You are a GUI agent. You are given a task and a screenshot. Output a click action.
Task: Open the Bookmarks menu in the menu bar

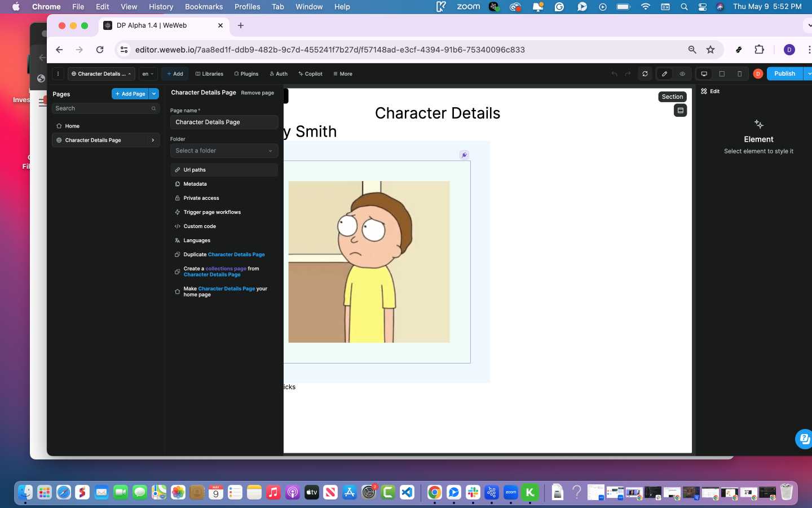[204, 7]
